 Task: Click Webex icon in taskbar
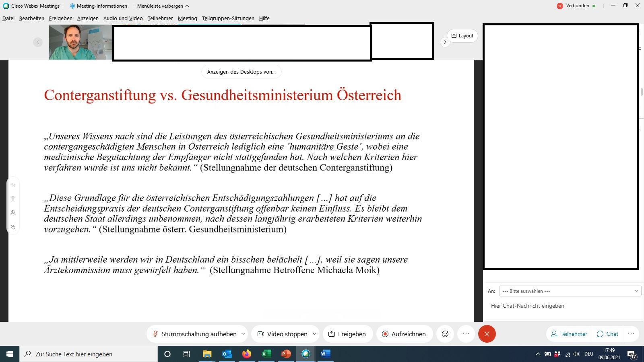point(306,354)
